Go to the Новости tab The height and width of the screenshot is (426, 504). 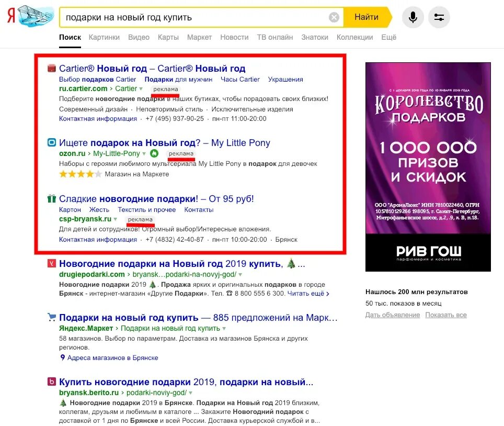coord(234,37)
